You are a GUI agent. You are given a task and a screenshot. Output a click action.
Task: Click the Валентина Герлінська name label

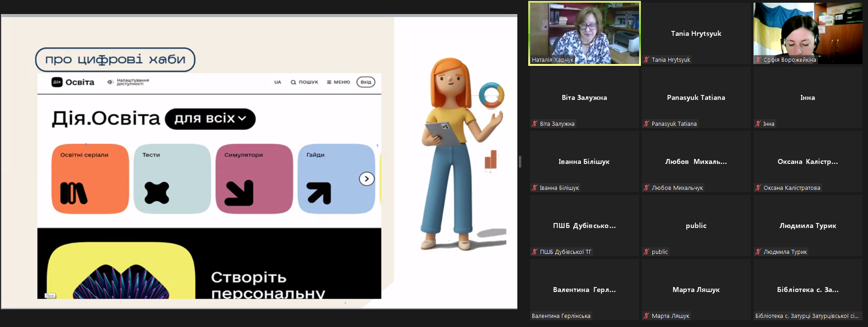561,316
